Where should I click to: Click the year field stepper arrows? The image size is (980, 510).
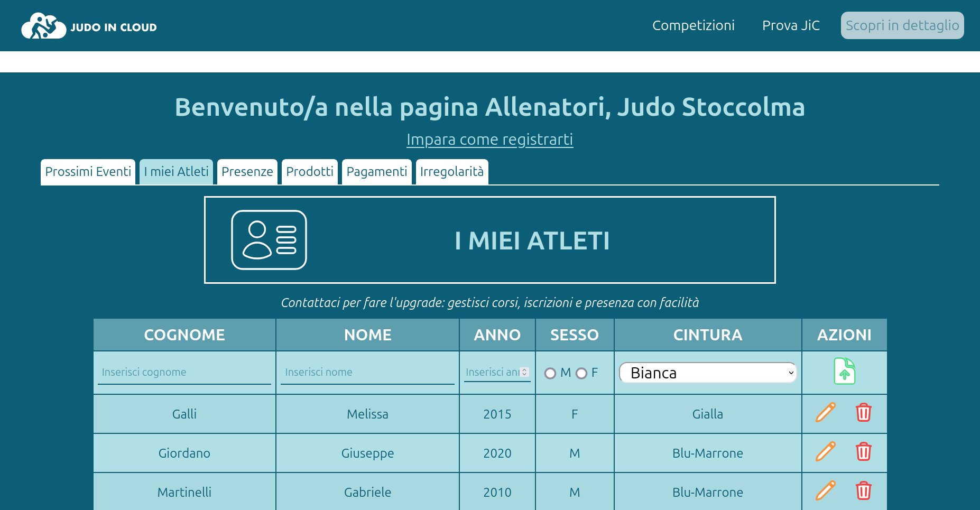coord(524,372)
